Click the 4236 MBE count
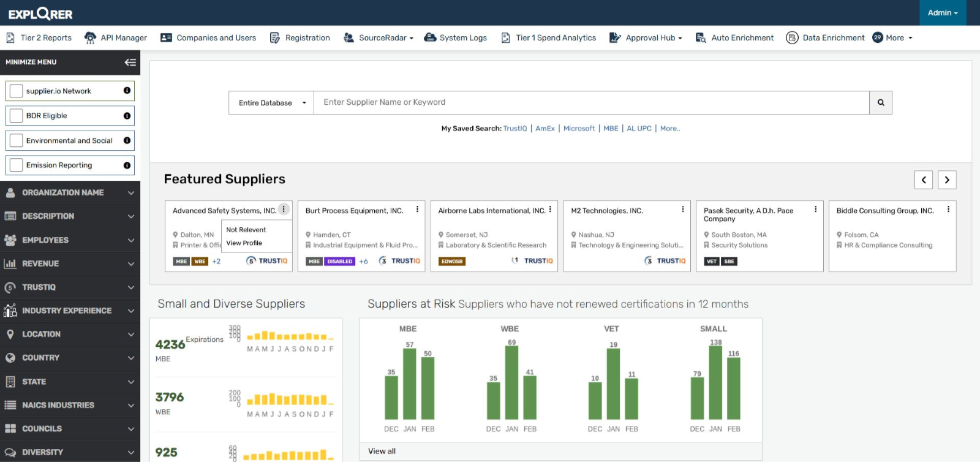This screenshot has height=462, width=980. [170, 344]
